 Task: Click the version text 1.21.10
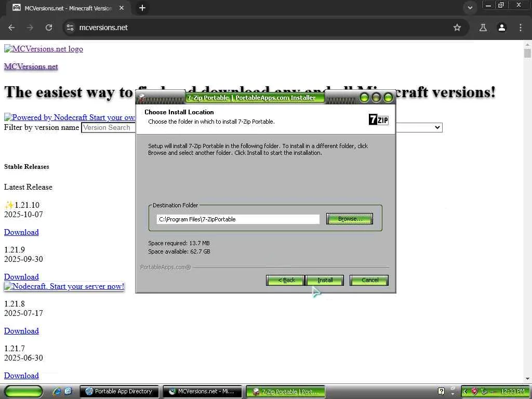point(27,205)
